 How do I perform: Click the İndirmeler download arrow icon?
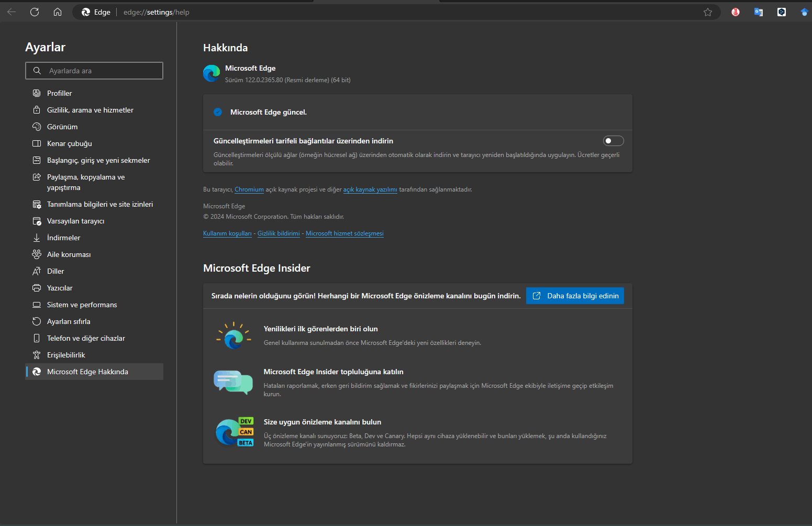tap(37, 238)
